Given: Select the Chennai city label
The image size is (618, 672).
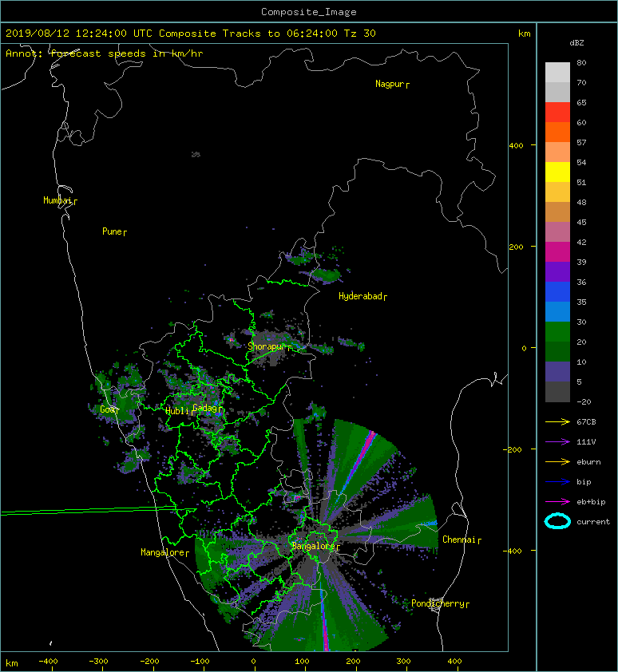Looking at the screenshot, I should click(x=459, y=540).
